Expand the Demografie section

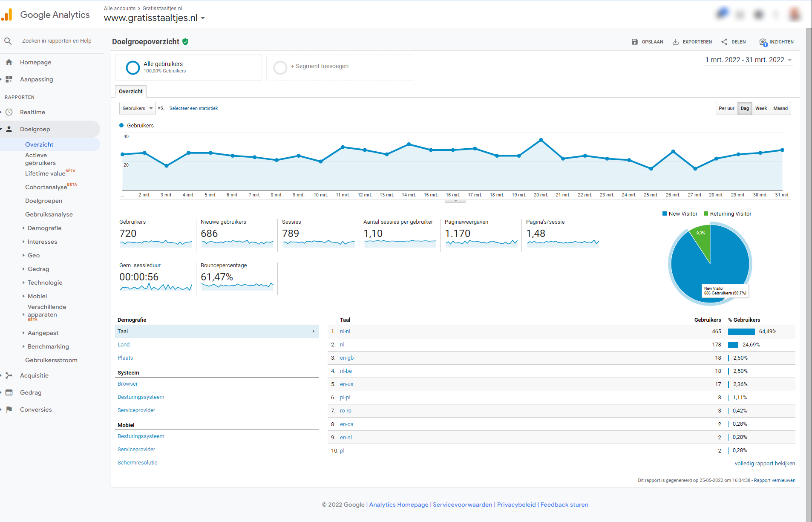tap(23, 228)
